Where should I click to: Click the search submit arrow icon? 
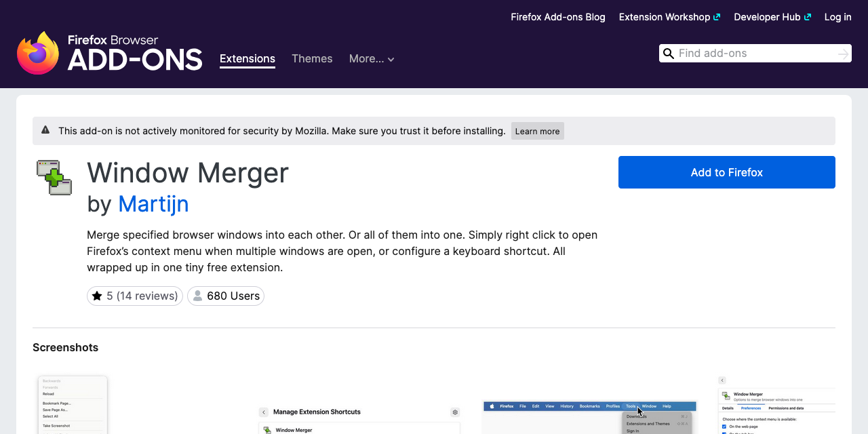[x=843, y=53]
